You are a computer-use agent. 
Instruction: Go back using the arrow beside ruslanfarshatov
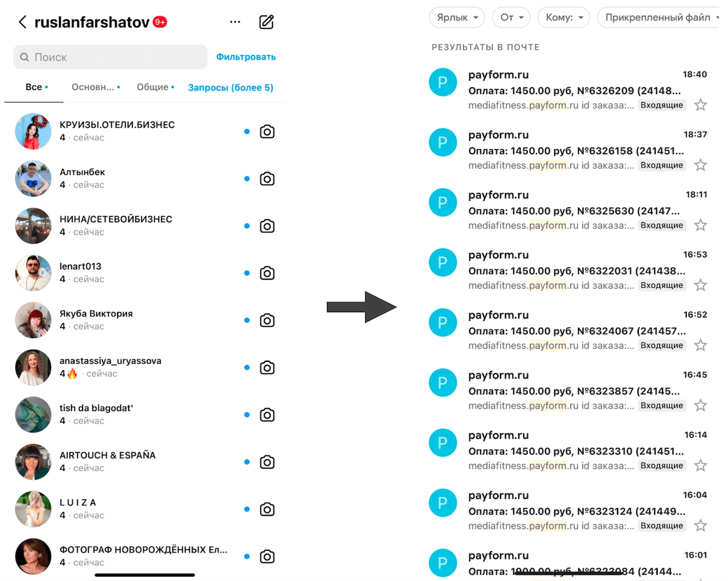pos(22,22)
